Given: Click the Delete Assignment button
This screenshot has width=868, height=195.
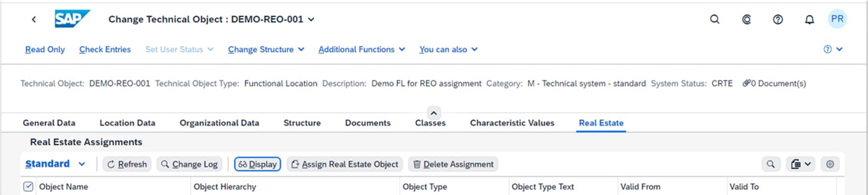Looking at the screenshot, I should (x=453, y=164).
